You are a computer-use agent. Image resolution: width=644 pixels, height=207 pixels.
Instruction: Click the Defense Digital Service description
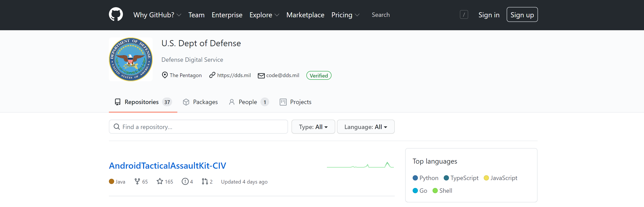tap(192, 60)
